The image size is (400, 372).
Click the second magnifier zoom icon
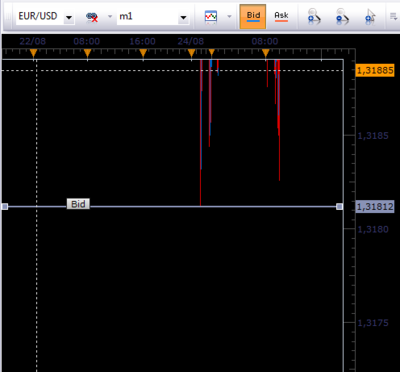342,17
